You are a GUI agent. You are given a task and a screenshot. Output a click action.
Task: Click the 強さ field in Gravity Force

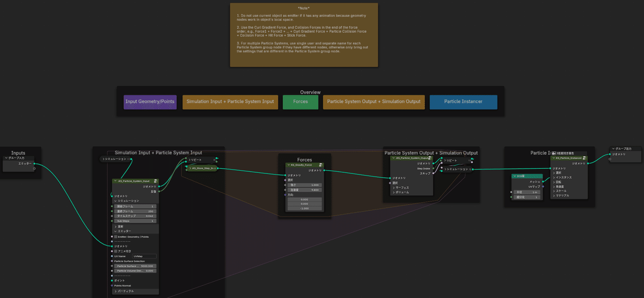pos(304,185)
